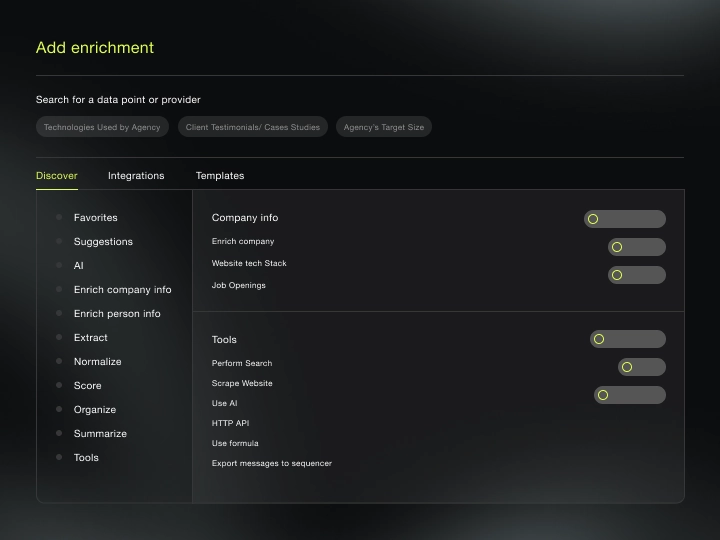Click the Enrich company enrichment label
Screen dimensions: 720x540
coord(243,242)
